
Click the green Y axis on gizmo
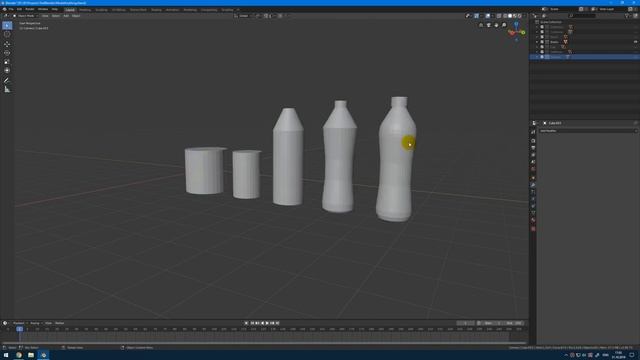(523, 33)
